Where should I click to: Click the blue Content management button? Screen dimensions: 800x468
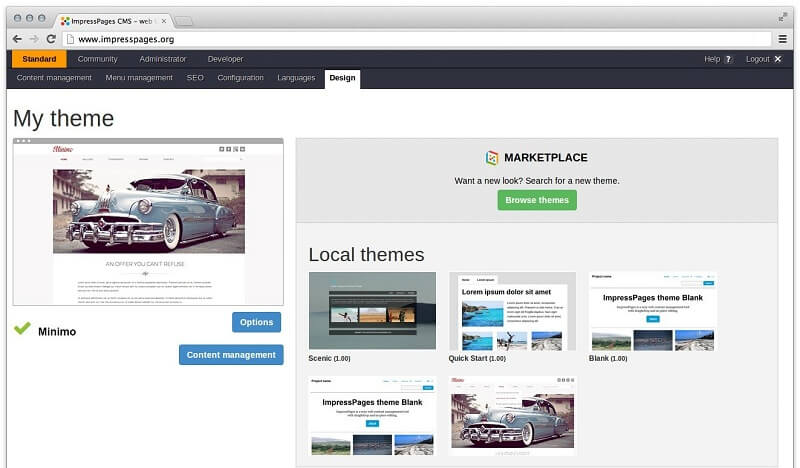pos(231,355)
